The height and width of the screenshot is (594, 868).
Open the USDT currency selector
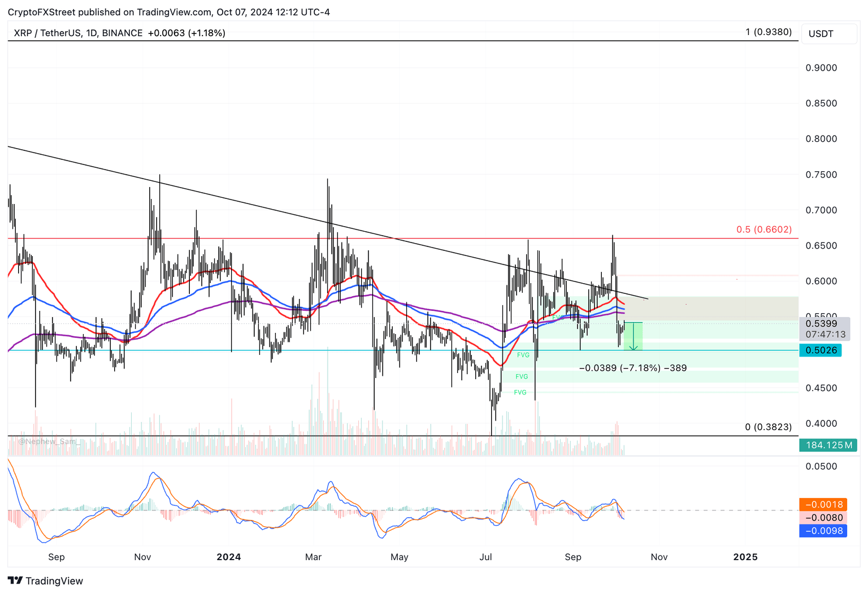[828, 33]
